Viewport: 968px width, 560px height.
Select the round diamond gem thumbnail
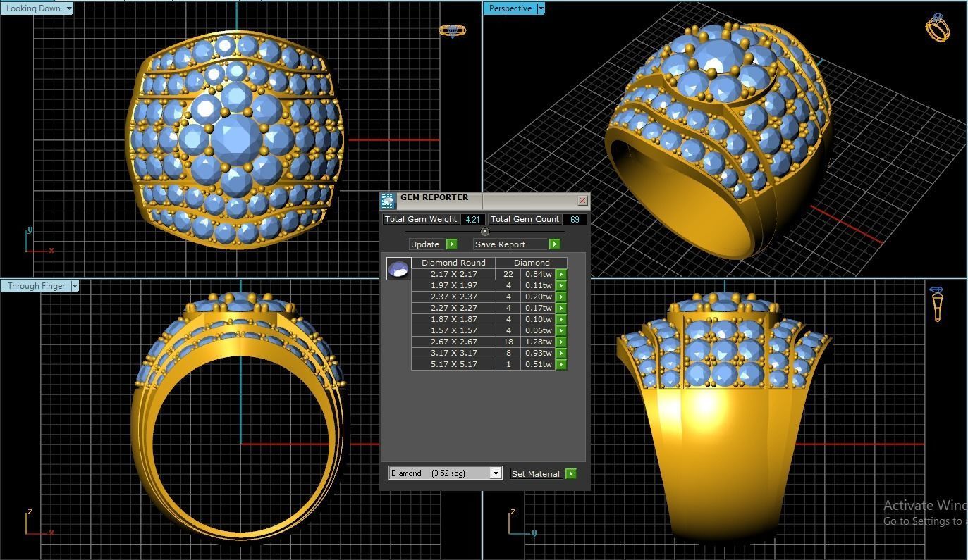pyautogui.click(x=398, y=269)
